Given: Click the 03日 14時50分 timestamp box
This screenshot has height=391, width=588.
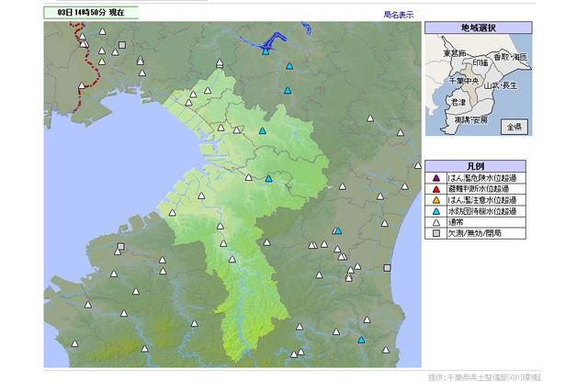Looking at the screenshot, I should tap(85, 14).
